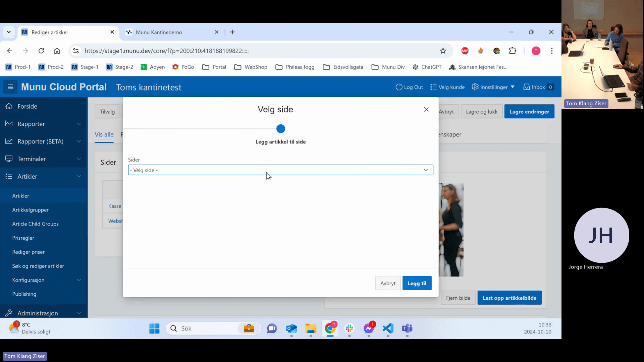
Task: Click the Legg artikkel til side step marker
Action: (x=281, y=129)
